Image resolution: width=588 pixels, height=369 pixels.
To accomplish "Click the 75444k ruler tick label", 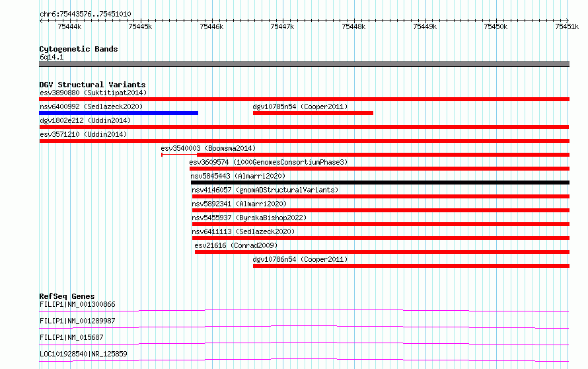I will coord(69,26).
